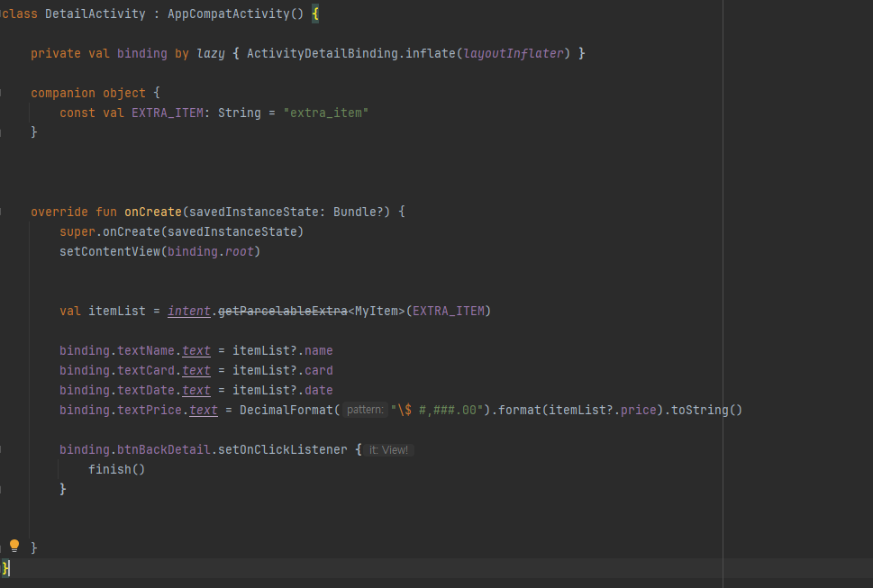Click the "\$ #,###.00" pattern string
Screen dimensions: 873x588
coord(437,410)
